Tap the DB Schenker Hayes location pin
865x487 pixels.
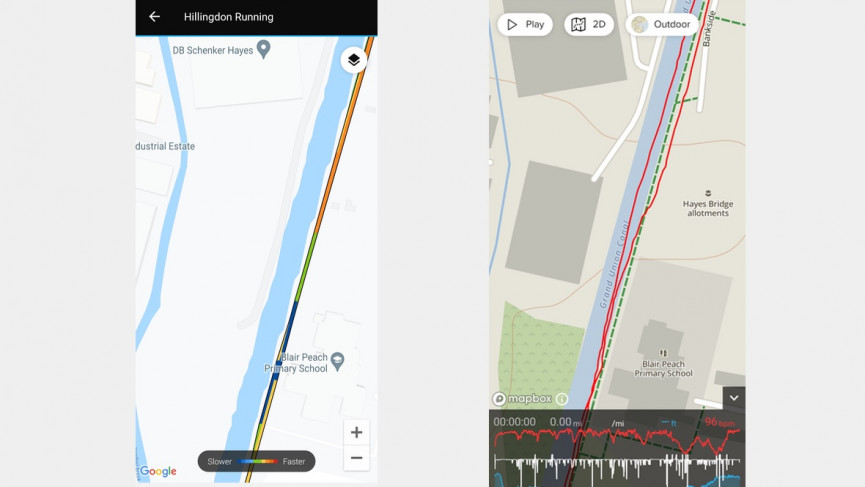click(x=264, y=49)
